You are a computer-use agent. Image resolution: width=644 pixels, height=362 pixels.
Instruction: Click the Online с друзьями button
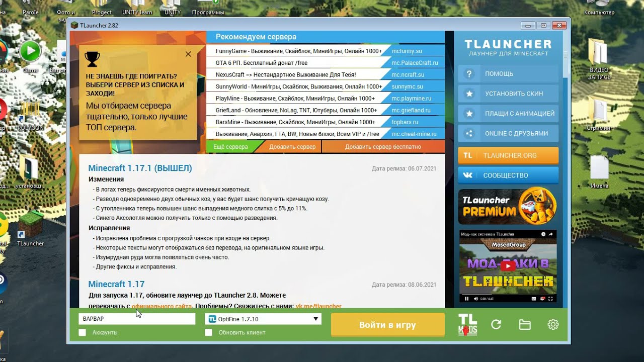click(508, 133)
